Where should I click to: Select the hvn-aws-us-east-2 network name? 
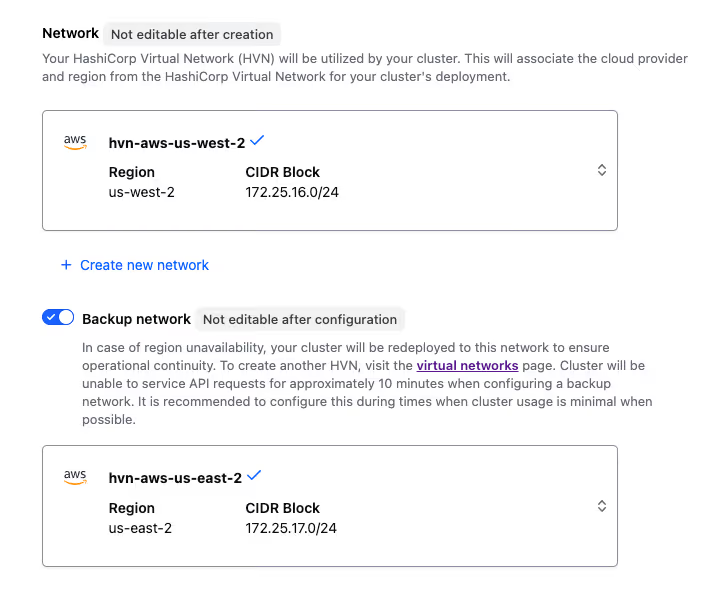click(x=175, y=478)
